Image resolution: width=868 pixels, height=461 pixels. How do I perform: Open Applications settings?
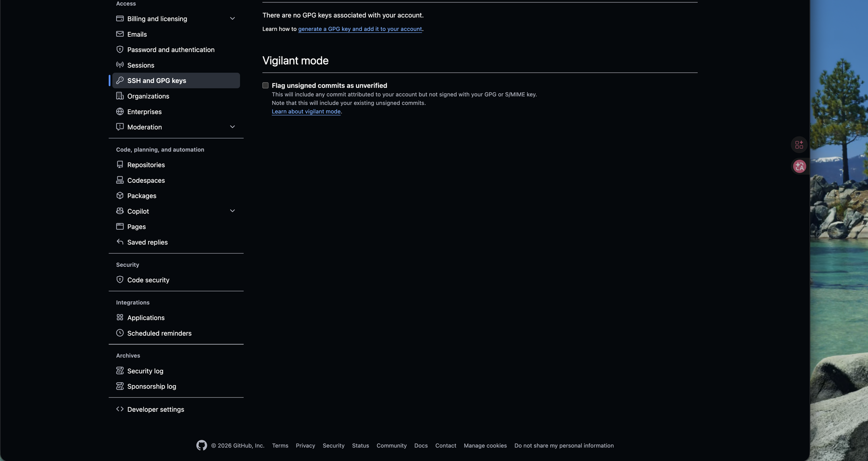(x=176, y=318)
